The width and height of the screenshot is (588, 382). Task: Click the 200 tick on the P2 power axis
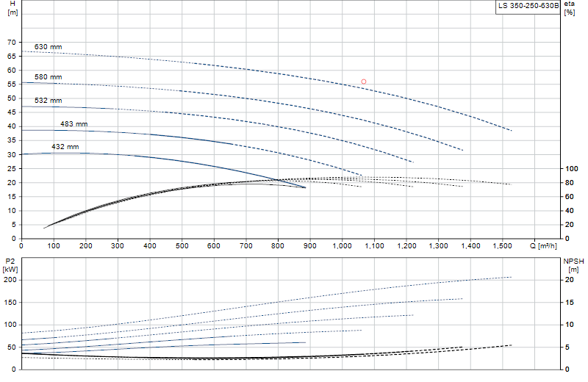coord(10,280)
